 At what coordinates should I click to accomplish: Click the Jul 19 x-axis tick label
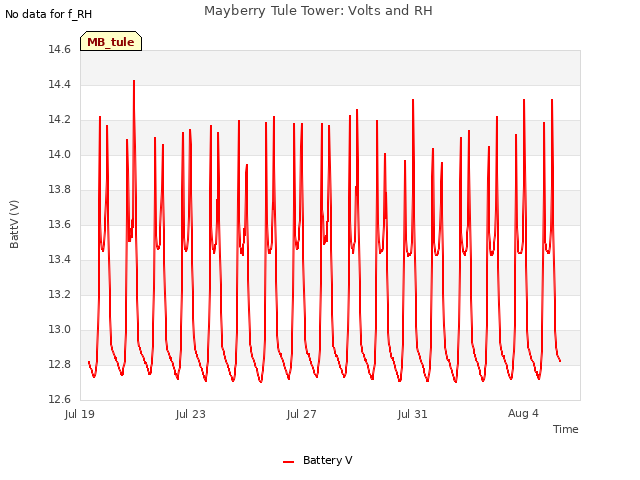(x=80, y=414)
